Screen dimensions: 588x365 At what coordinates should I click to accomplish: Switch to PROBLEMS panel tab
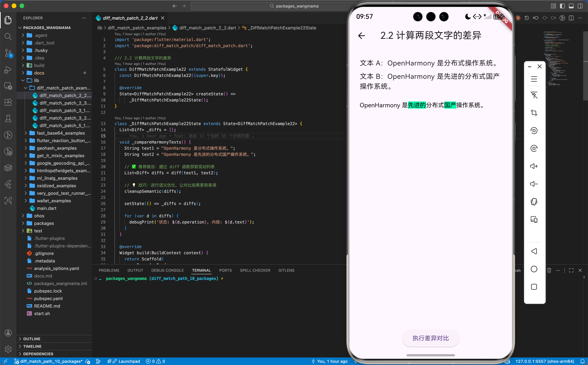point(109,270)
